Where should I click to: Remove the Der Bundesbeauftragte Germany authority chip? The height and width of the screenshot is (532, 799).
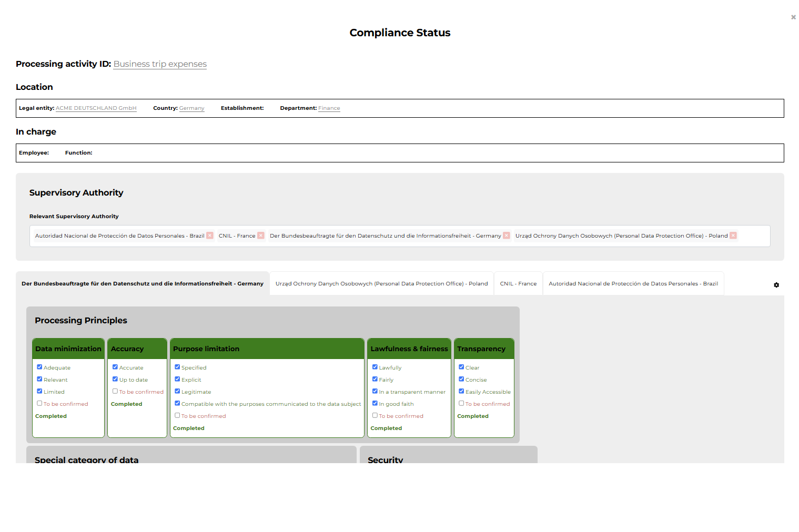(506, 236)
